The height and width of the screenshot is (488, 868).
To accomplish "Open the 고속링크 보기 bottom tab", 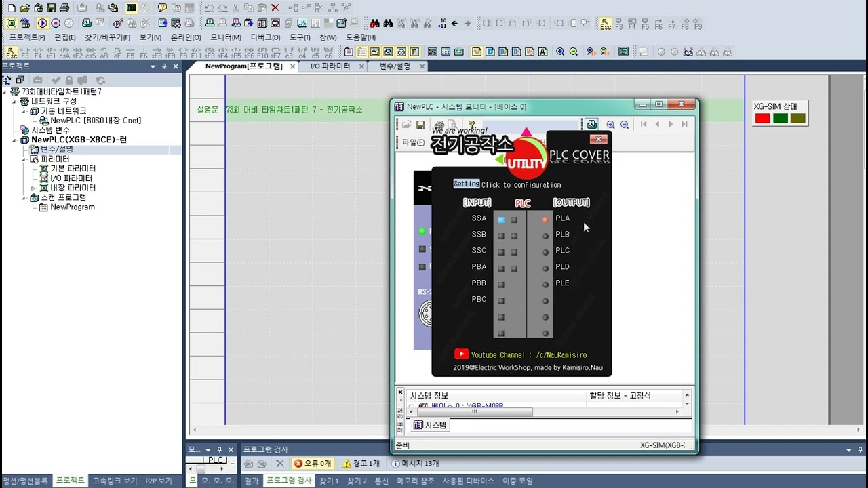I will pos(115,481).
